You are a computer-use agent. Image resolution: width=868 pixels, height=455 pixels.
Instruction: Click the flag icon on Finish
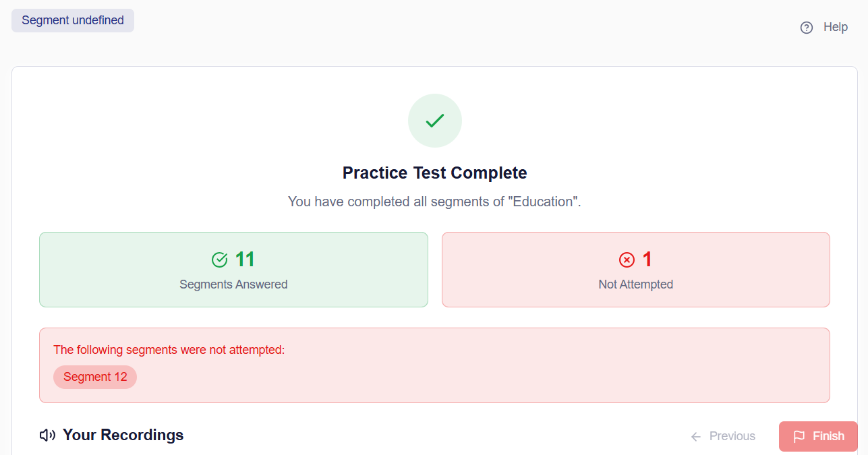(799, 436)
